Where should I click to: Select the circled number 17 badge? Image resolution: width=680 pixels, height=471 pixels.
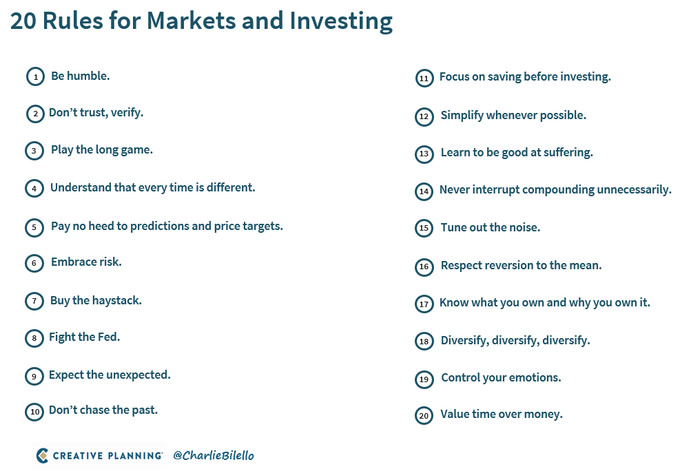[x=424, y=303]
